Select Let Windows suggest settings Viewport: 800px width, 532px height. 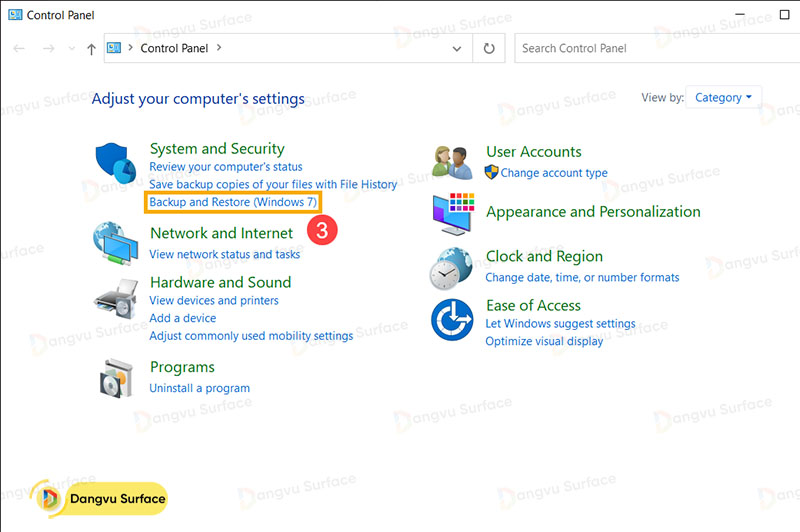(560, 324)
